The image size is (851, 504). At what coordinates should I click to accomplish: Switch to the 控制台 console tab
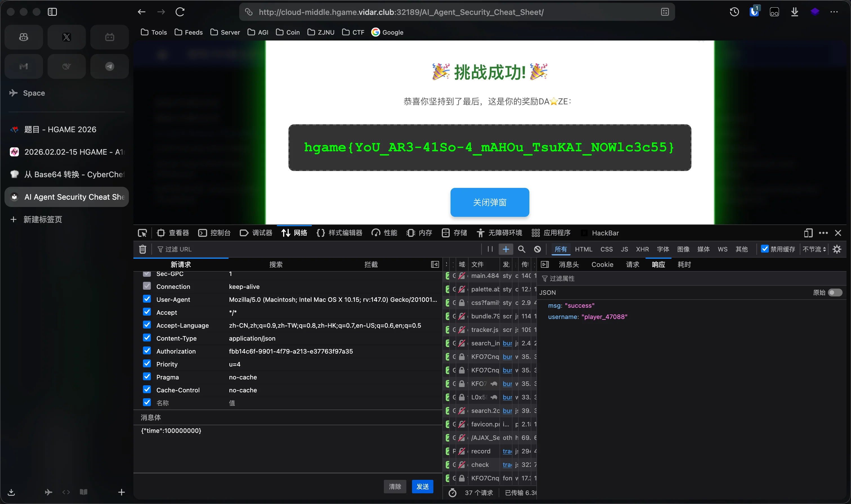coord(214,233)
